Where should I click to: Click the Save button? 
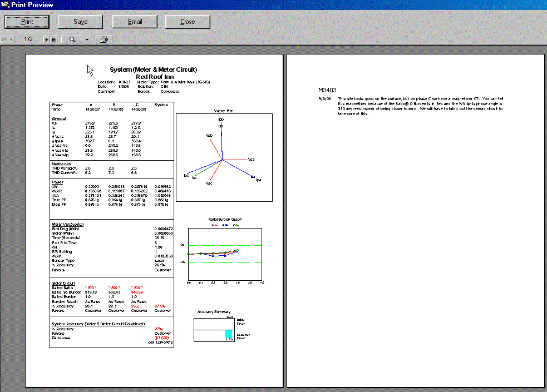pyautogui.click(x=80, y=22)
